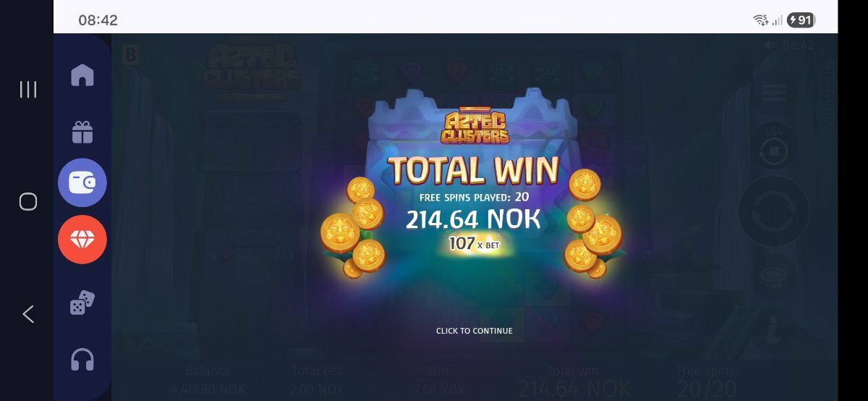Viewport: 868px width, 401px height.
Task: Open the dimmed hamburger game menu
Action: [773, 93]
